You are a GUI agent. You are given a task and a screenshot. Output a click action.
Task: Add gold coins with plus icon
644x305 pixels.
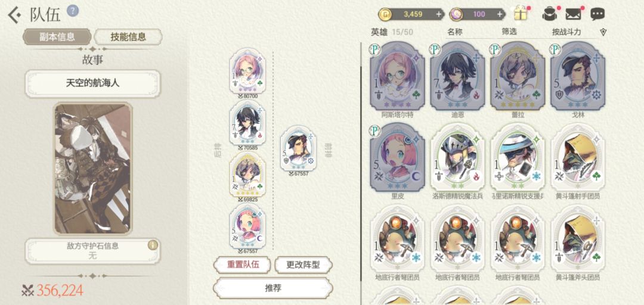pos(439,14)
